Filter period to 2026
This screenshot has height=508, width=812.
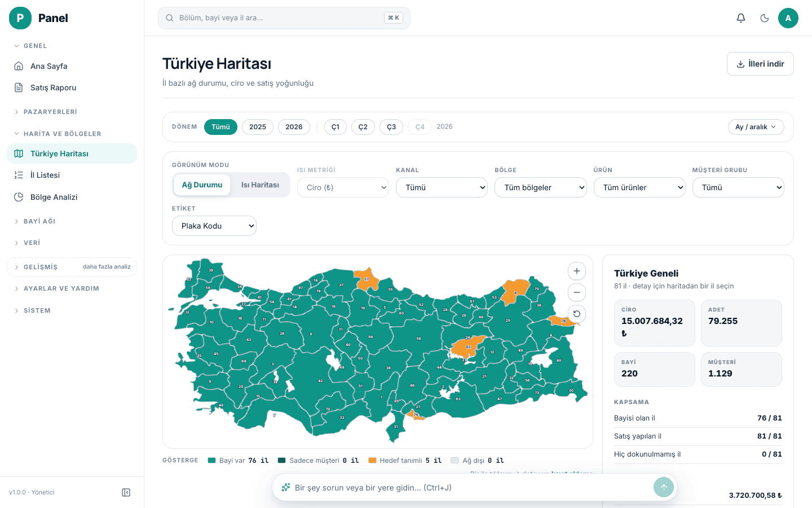294,127
